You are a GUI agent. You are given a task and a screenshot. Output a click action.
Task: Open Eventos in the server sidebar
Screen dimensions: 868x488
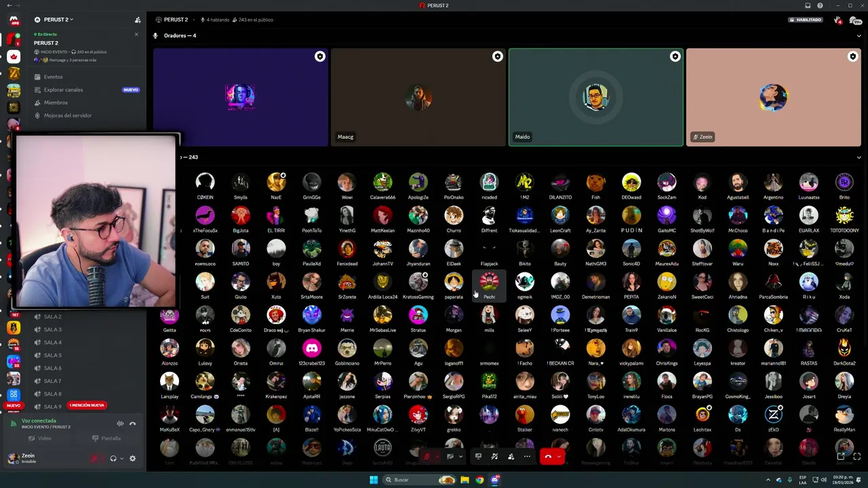coord(53,77)
